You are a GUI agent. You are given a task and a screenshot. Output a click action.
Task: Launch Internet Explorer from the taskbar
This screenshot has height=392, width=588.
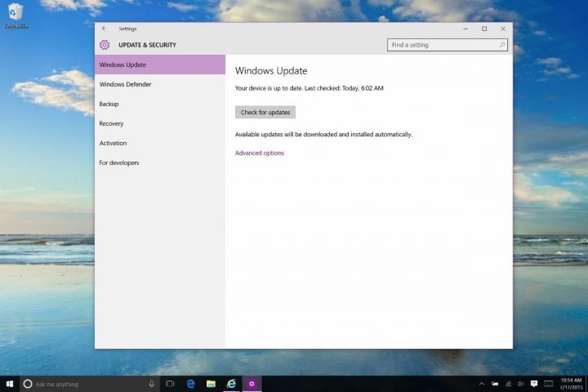tap(231, 384)
